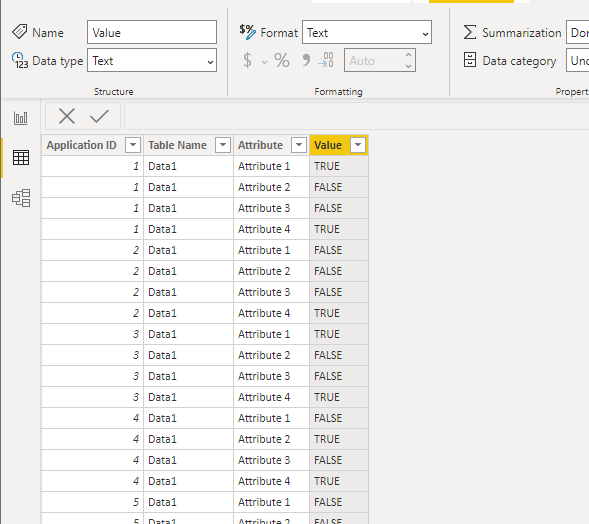
Task: Click the Format dollar-percent icon
Action: tap(248, 32)
